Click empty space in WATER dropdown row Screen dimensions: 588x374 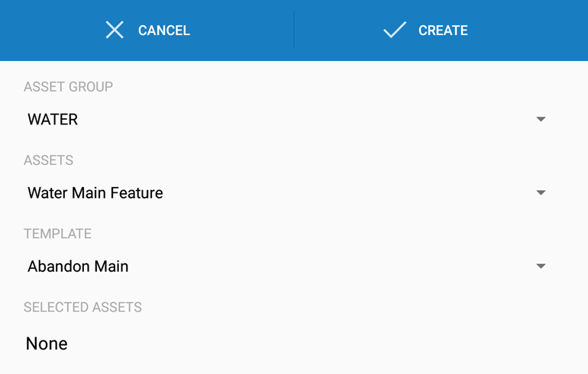point(305,120)
